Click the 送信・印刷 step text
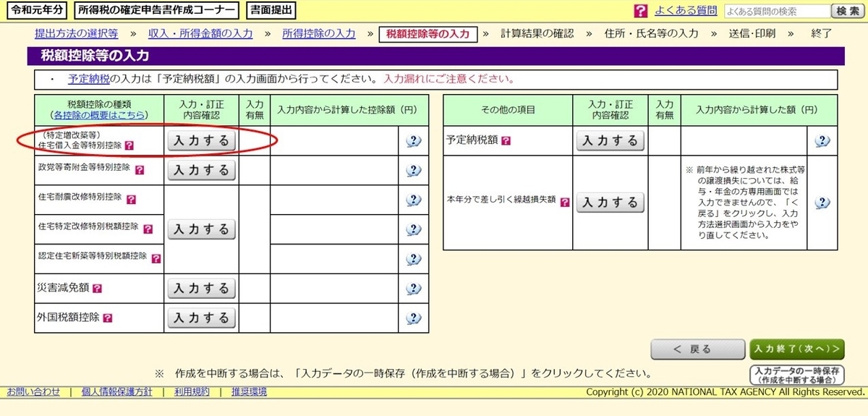The width and height of the screenshot is (868, 416). click(x=752, y=33)
